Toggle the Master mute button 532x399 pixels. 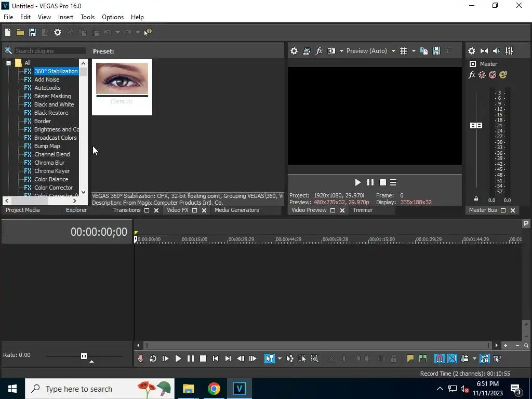pyautogui.click(x=493, y=75)
